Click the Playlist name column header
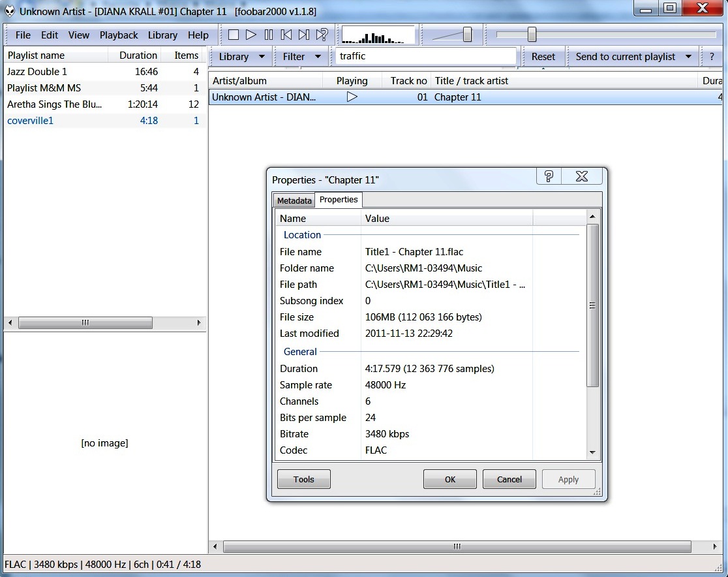The image size is (728, 577). pos(56,55)
